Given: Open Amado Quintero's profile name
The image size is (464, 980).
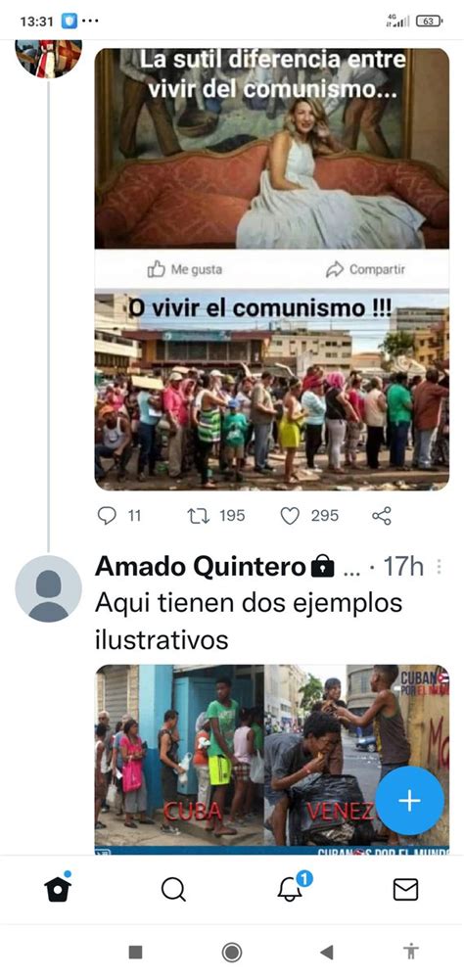Looking at the screenshot, I should [x=200, y=567].
